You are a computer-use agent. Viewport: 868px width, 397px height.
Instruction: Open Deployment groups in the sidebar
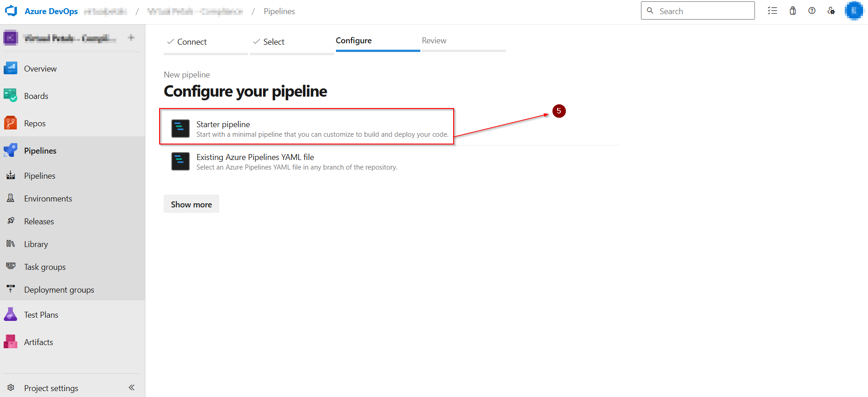72,290
